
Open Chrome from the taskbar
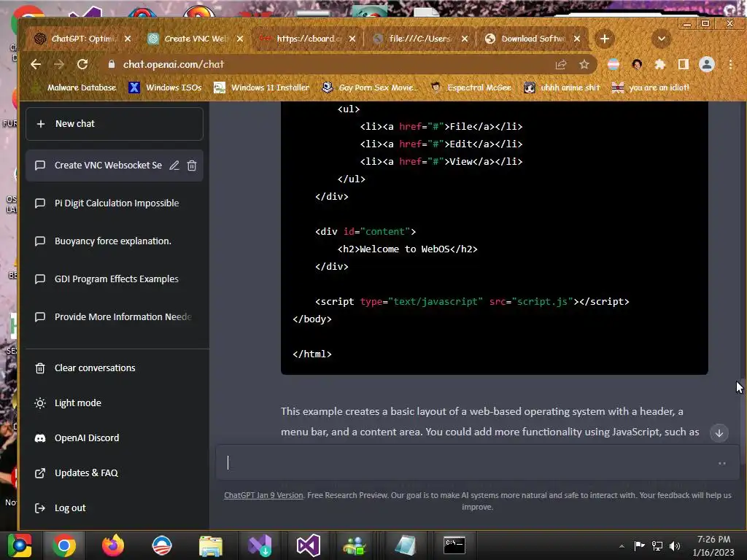[x=64, y=545]
